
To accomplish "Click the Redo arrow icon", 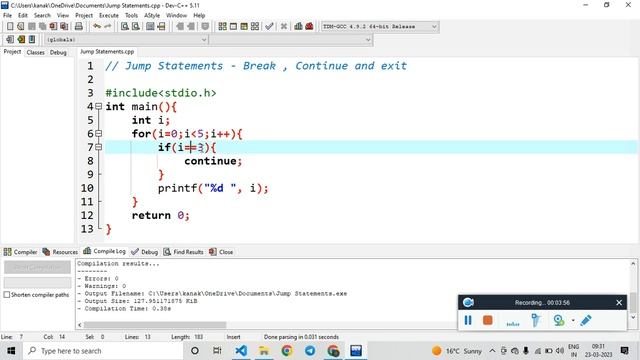I will pos(108,27).
